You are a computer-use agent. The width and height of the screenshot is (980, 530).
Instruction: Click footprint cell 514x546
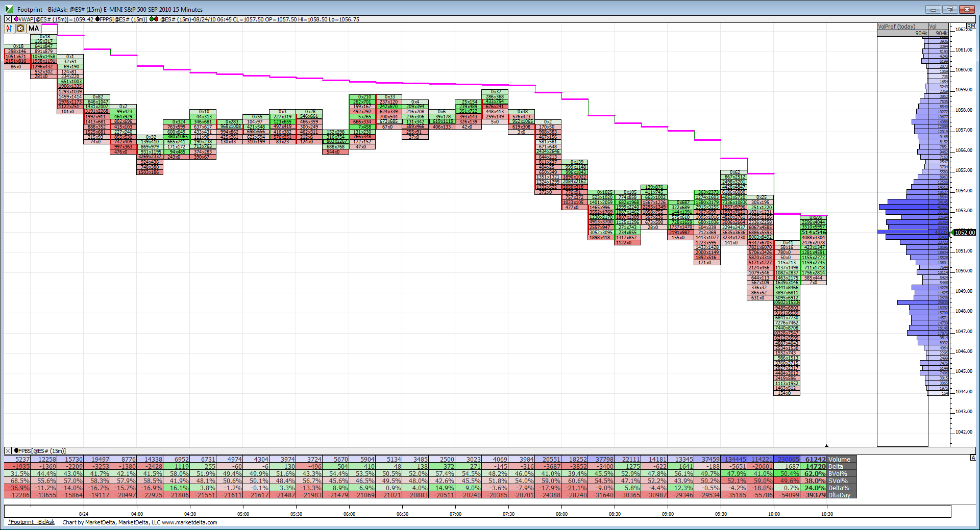pyautogui.click(x=814, y=233)
